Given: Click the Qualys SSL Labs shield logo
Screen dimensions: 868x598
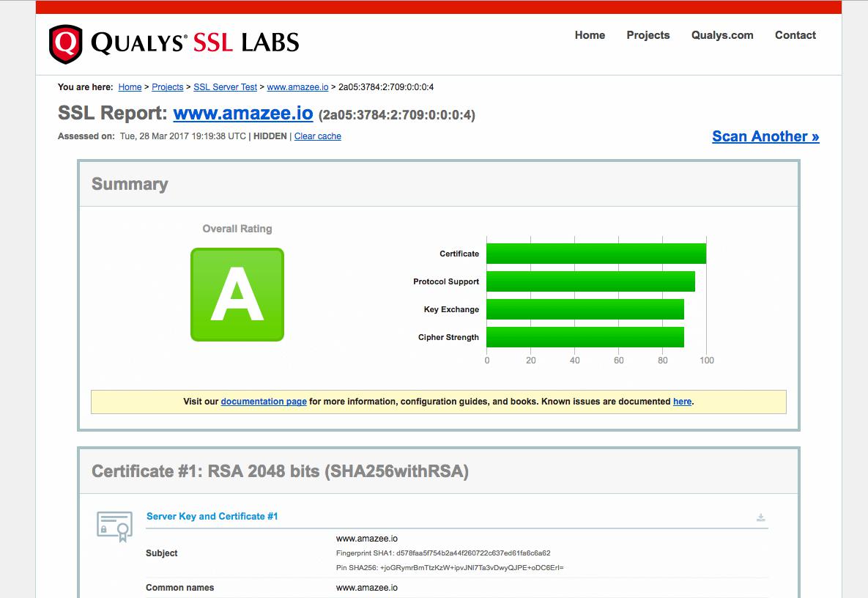Looking at the screenshot, I should coord(65,44).
